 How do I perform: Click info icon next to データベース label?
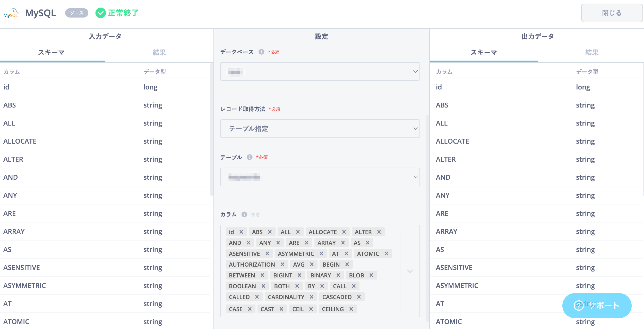(x=261, y=52)
